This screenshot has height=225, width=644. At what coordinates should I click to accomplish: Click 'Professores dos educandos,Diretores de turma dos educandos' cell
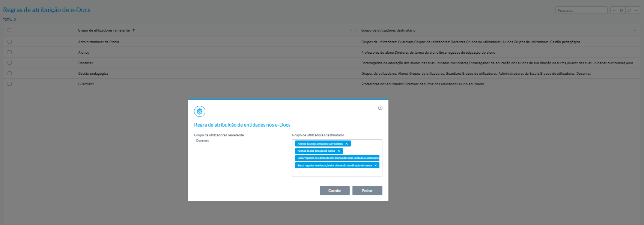click(x=423, y=84)
